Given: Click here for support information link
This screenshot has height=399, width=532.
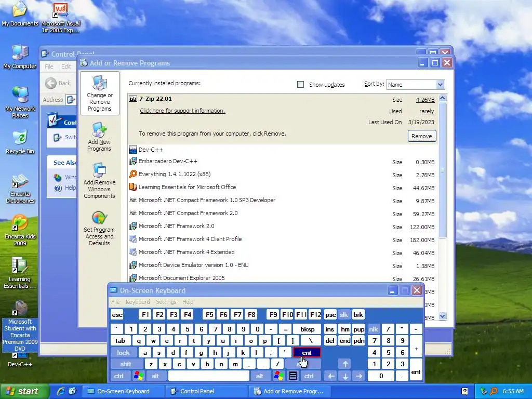Looking at the screenshot, I should coord(182,111).
